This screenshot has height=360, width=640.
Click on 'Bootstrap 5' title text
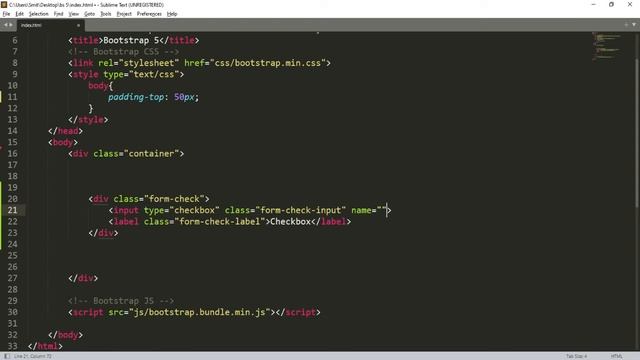click(x=131, y=40)
